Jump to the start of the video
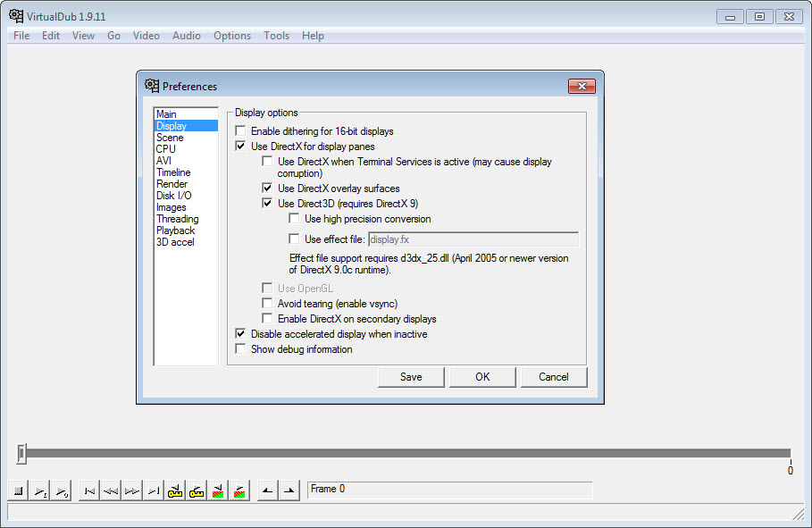 [x=89, y=490]
